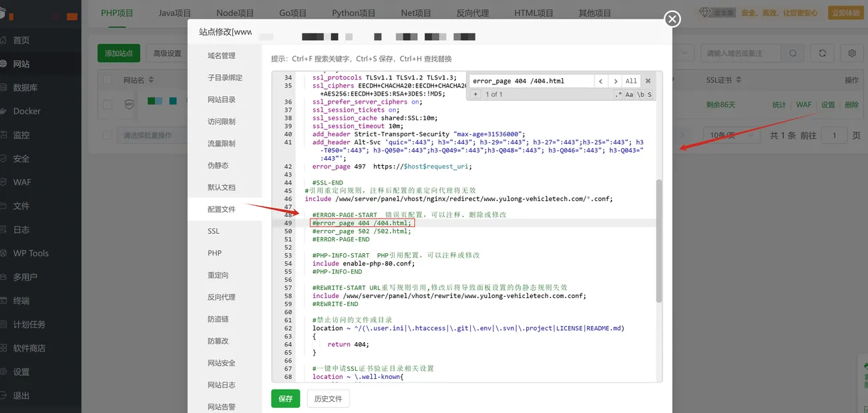Select 流量限制 in the dialog menu

222,144
